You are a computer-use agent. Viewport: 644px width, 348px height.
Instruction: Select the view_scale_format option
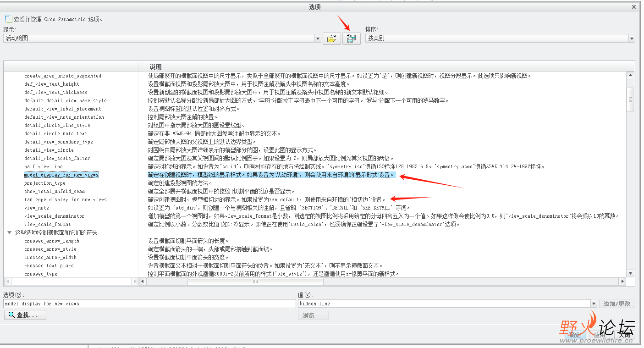click(48, 225)
